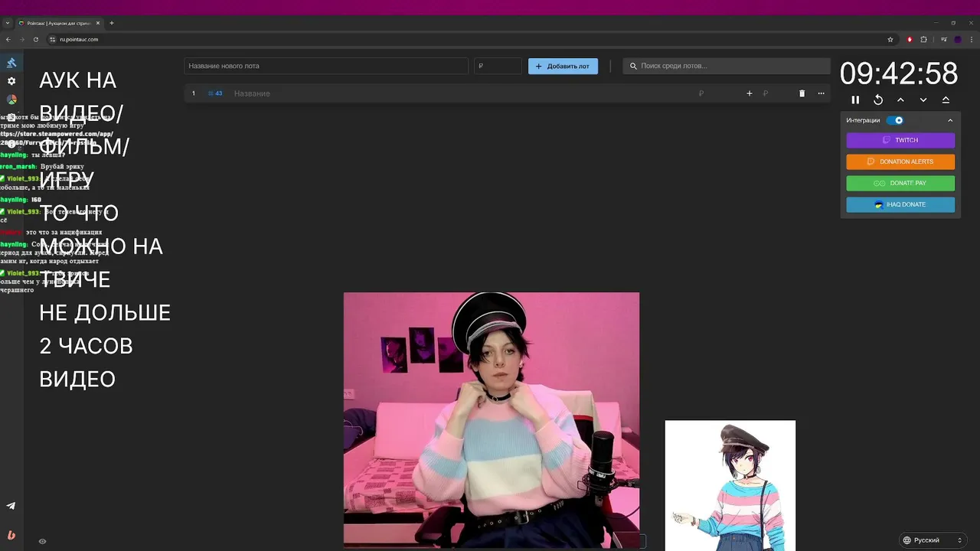980x551 pixels.
Task: Delete lot with the trash icon
Action: 802,93
